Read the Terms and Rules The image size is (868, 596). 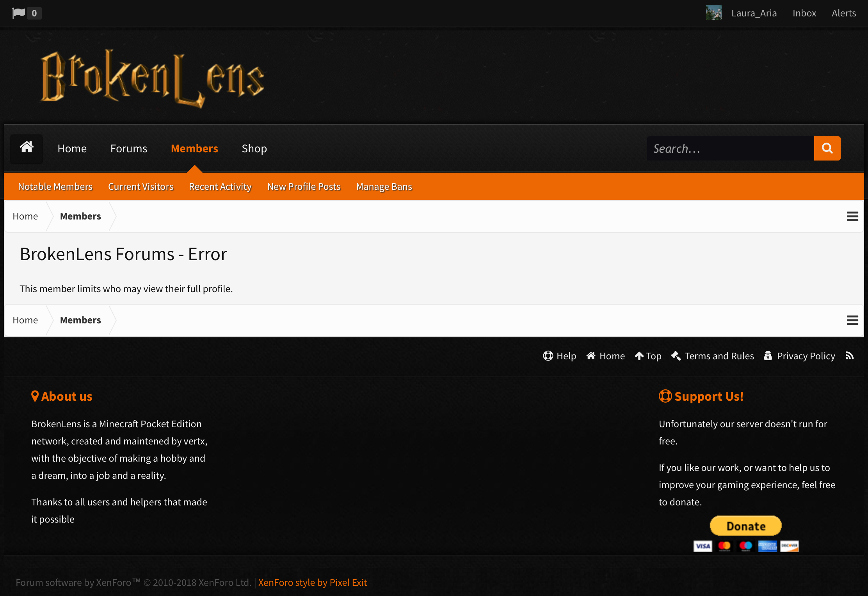713,356
